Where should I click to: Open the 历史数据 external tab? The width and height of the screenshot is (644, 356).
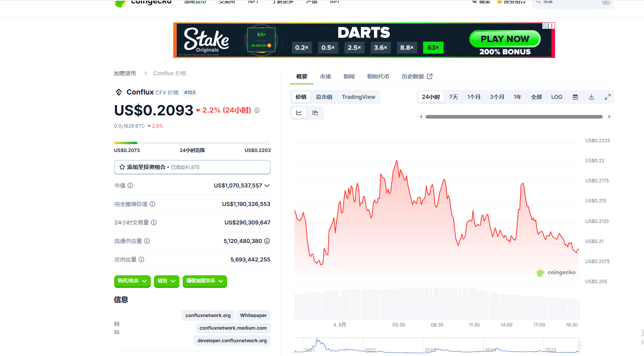point(417,76)
